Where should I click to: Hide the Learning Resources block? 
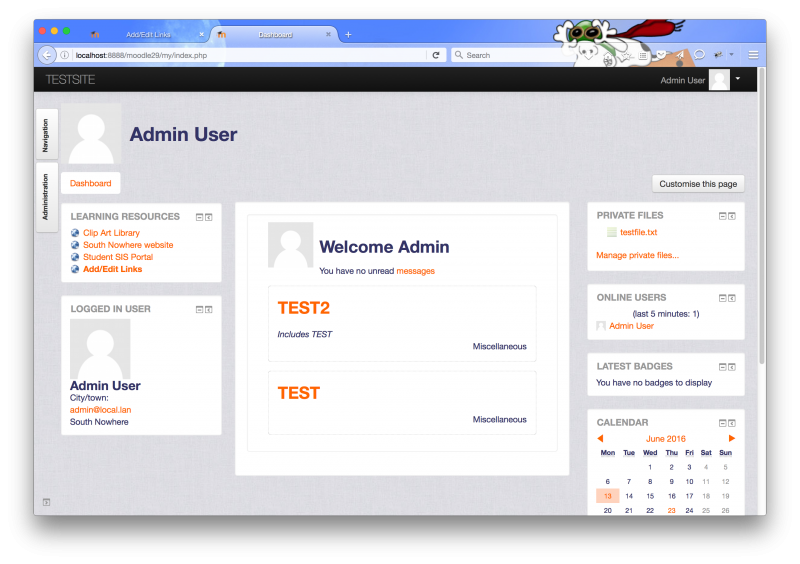[x=199, y=217]
